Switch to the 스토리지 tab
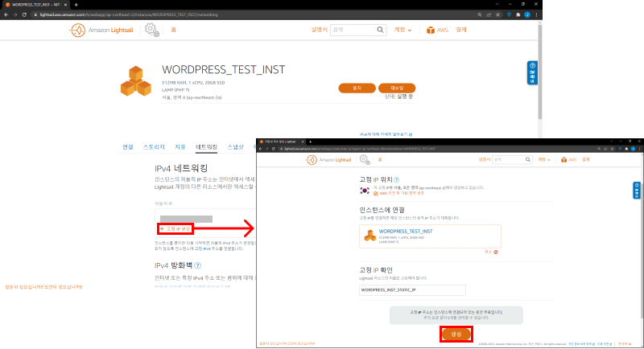 click(154, 147)
